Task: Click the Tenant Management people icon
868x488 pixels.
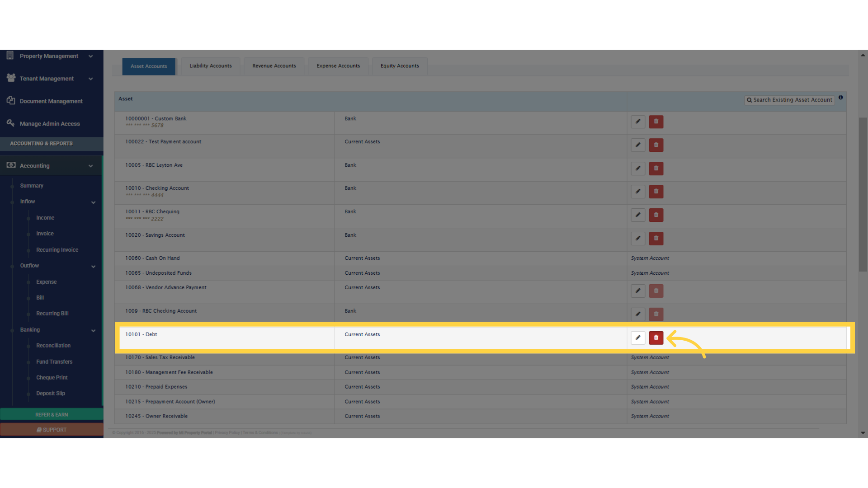Action: click(11, 78)
